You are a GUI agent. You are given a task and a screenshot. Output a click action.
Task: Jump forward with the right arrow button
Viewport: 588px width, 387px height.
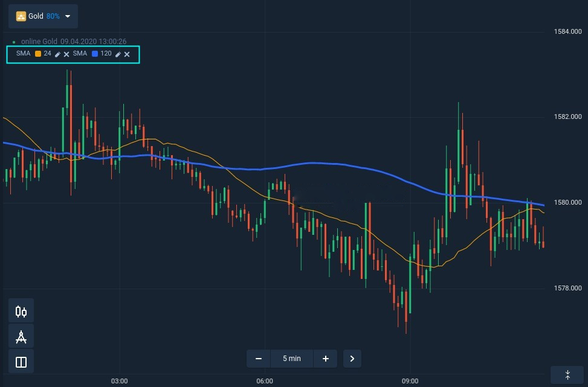[352, 359]
